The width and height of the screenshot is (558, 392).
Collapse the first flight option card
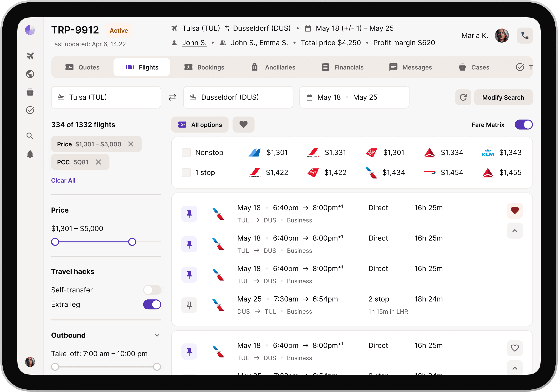point(515,231)
